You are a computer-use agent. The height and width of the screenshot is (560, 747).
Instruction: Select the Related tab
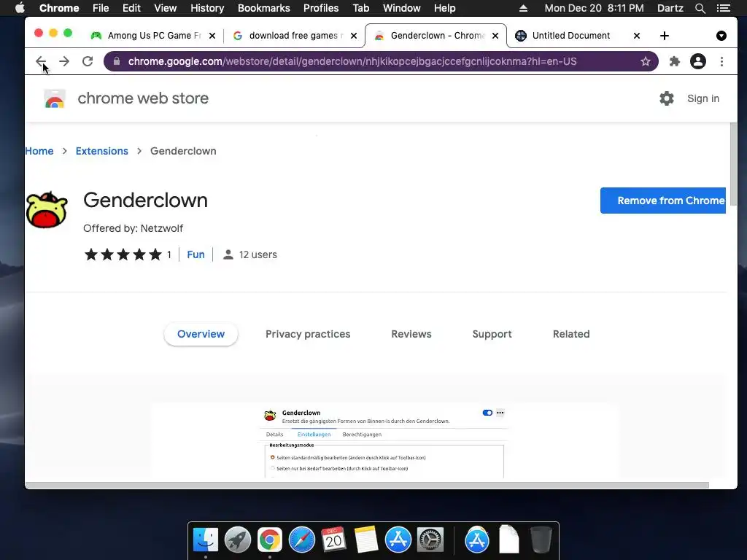coord(571,334)
